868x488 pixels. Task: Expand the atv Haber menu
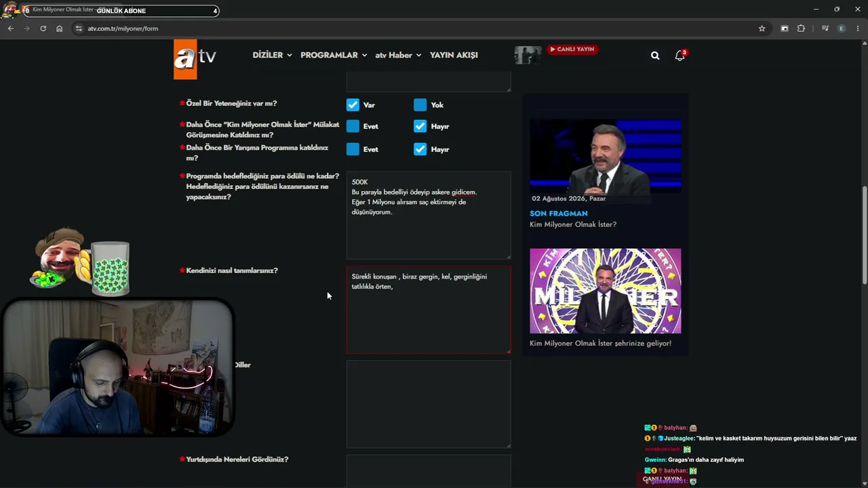click(398, 55)
